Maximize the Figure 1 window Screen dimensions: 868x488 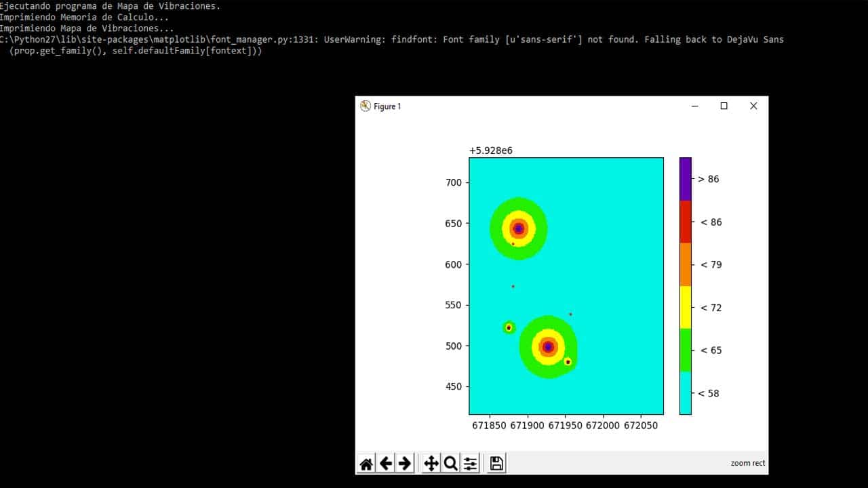724,106
